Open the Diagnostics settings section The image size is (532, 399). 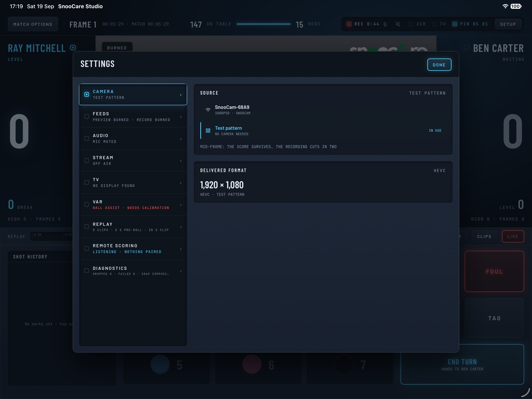coord(133,271)
